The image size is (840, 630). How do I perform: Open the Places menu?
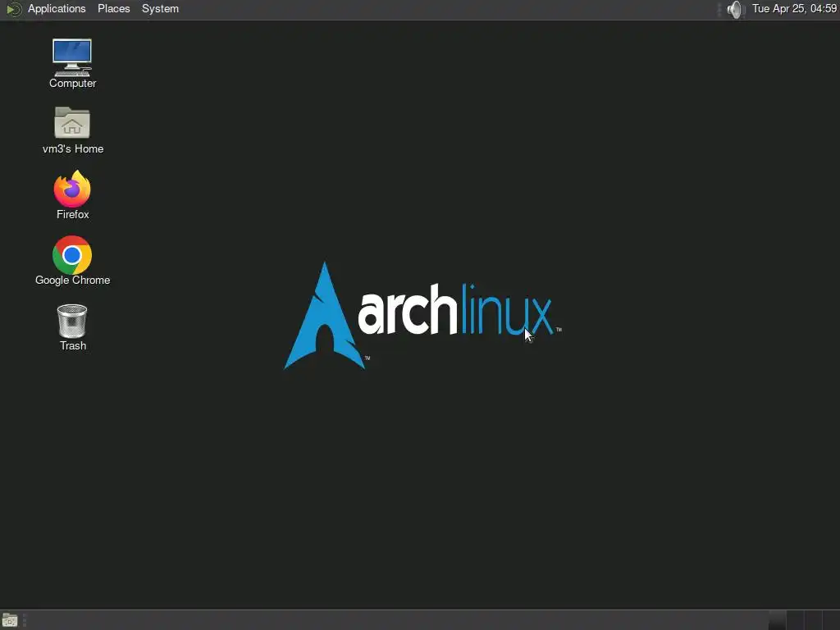click(113, 9)
